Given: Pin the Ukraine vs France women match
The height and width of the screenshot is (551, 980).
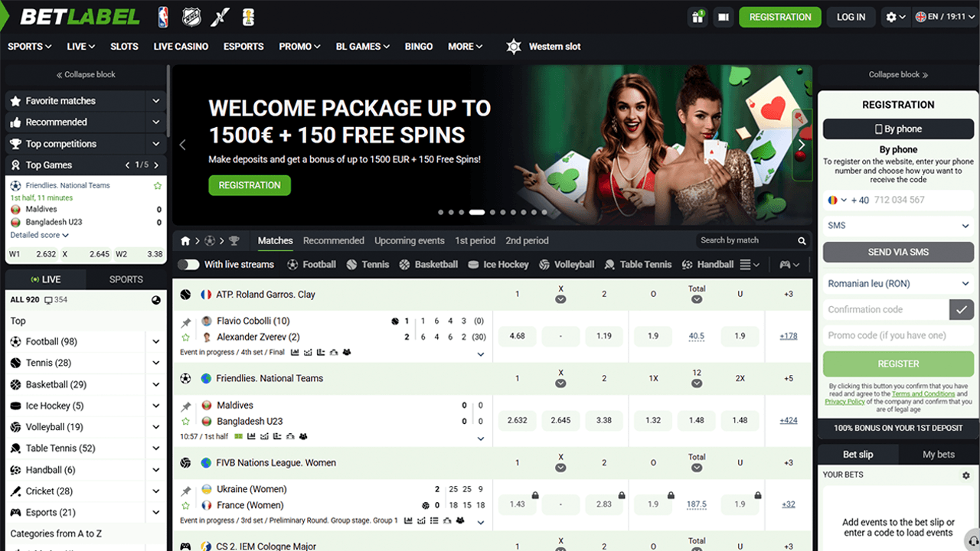Looking at the screenshot, I should (x=186, y=491).
